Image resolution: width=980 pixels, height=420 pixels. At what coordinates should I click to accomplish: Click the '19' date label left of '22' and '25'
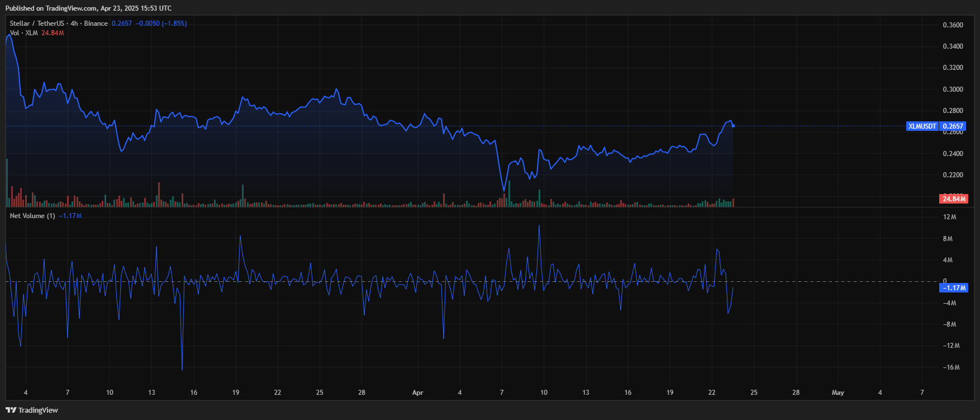(236, 393)
